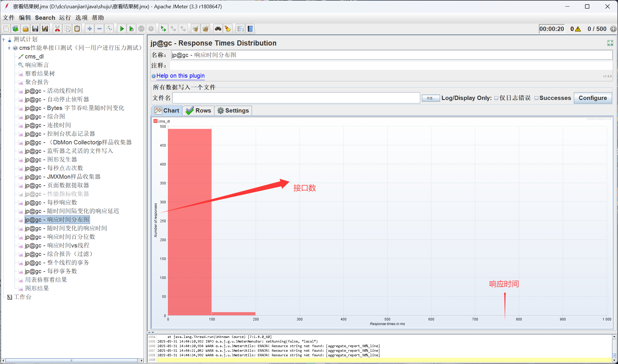Collapse the cms性能单接口测试 thread group
This screenshot has width=618, height=364.
click(9, 48)
